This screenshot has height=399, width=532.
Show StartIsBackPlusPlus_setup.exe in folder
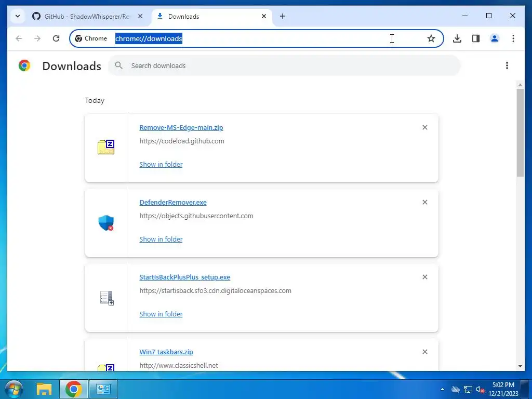[x=161, y=314]
